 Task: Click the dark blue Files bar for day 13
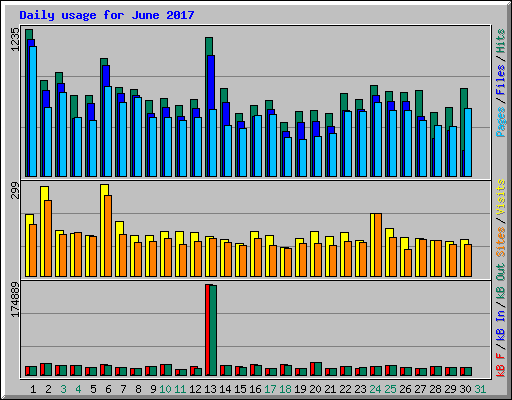(211, 83)
